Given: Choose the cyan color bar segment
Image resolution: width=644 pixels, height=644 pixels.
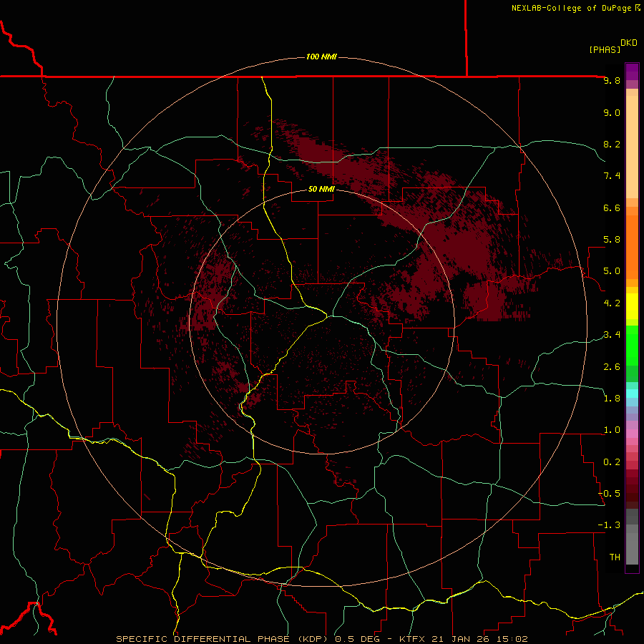Looking at the screenshot, I should pyautogui.click(x=632, y=394).
